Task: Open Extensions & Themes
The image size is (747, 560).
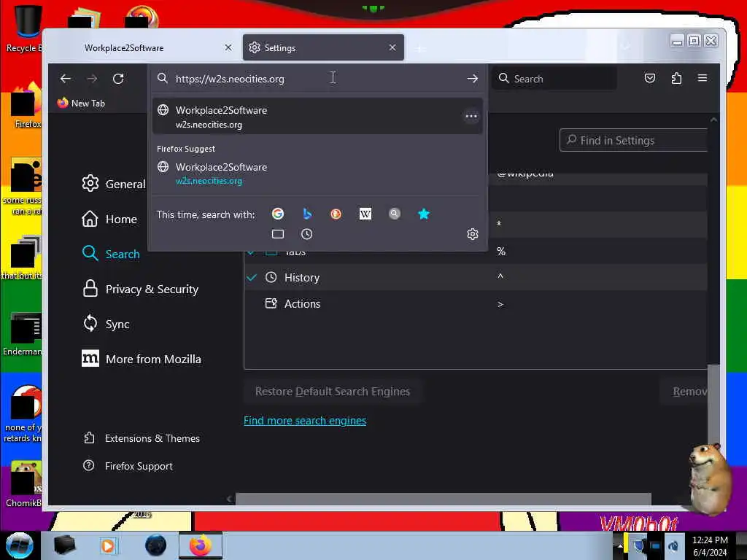Action: (x=141, y=438)
